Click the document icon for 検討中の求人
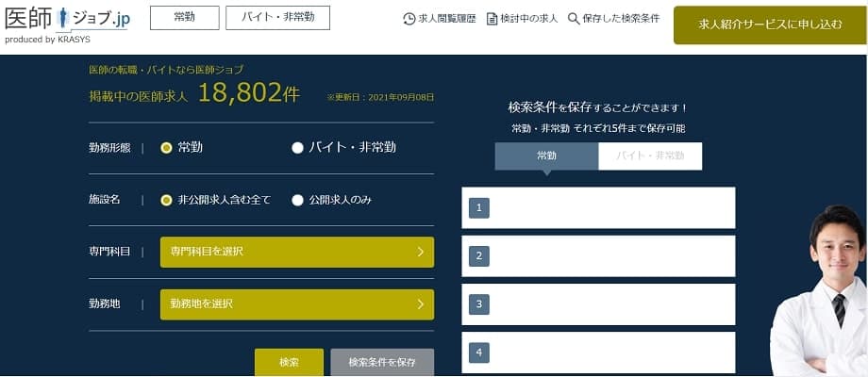 492,19
